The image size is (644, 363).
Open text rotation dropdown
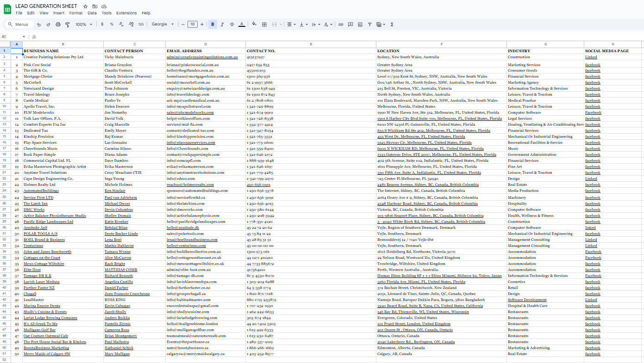click(328, 25)
